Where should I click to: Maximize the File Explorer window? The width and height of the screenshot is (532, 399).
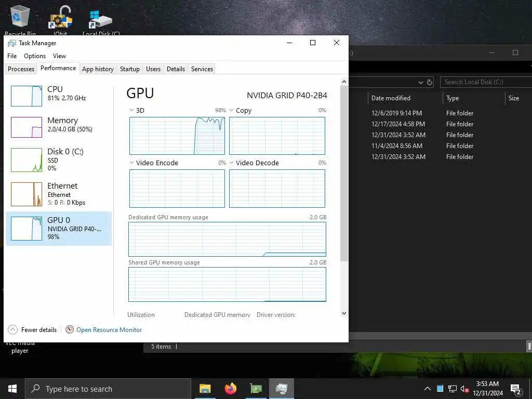point(515,52)
